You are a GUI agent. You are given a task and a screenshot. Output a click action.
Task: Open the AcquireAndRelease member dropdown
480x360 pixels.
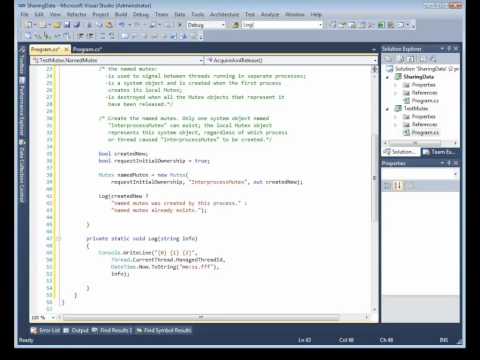(375, 60)
